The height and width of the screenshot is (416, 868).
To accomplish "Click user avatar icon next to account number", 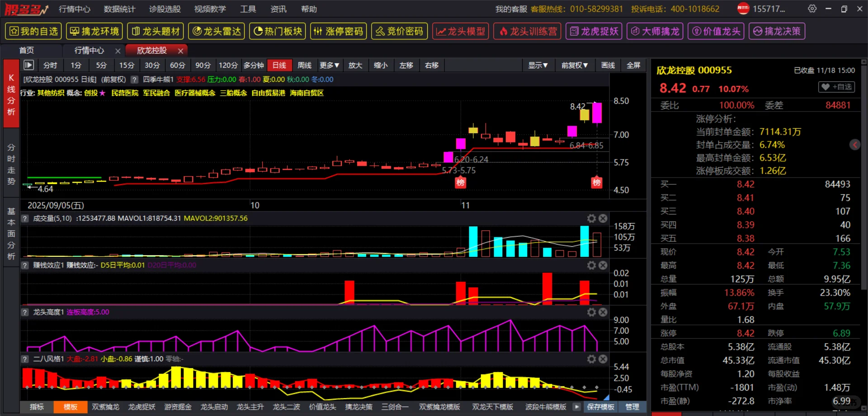I will 743,9.
